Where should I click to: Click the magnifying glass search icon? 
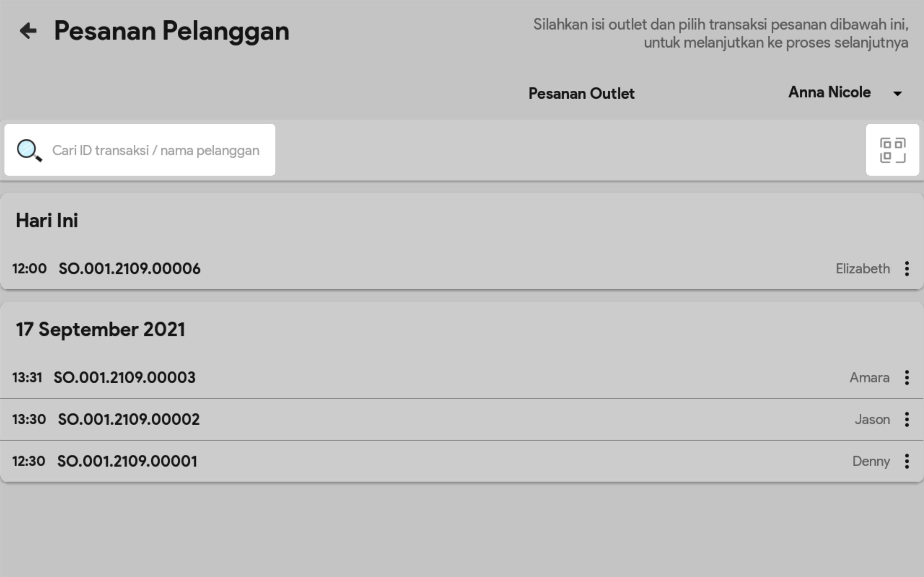tap(29, 150)
